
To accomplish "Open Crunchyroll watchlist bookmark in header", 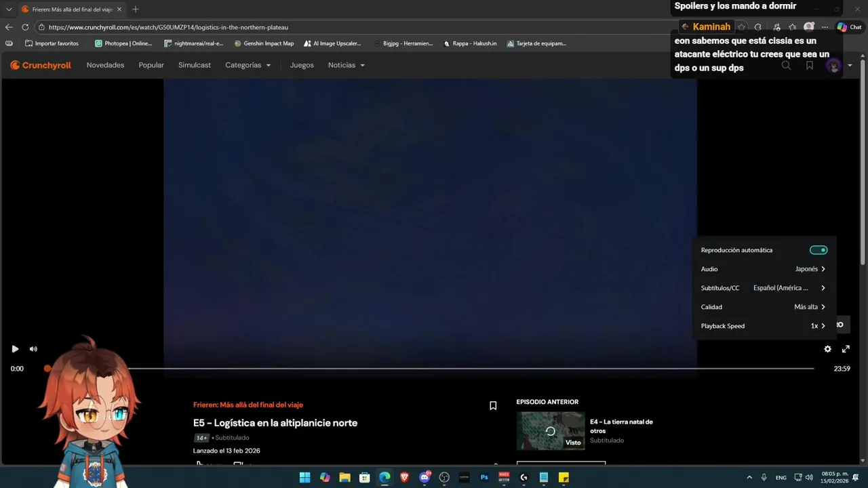I will pos(810,66).
